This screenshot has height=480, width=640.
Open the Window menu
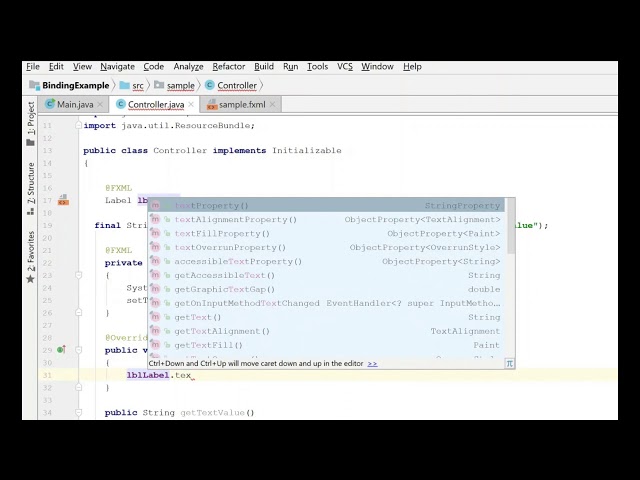click(x=377, y=67)
